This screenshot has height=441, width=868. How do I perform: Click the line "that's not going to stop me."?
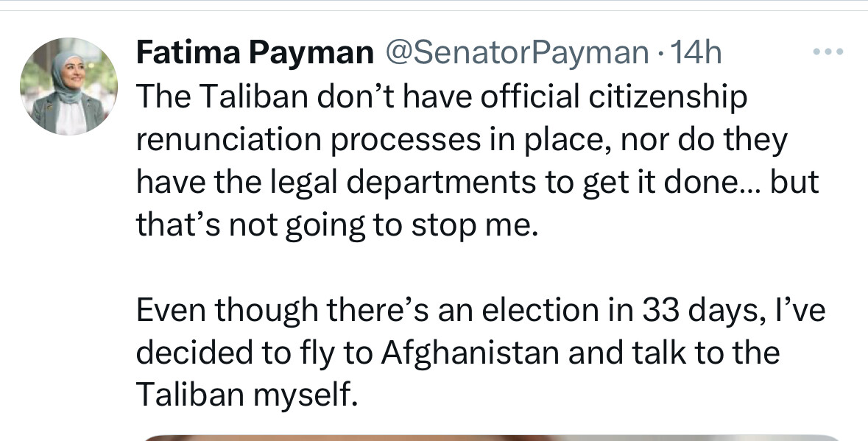tap(332, 225)
